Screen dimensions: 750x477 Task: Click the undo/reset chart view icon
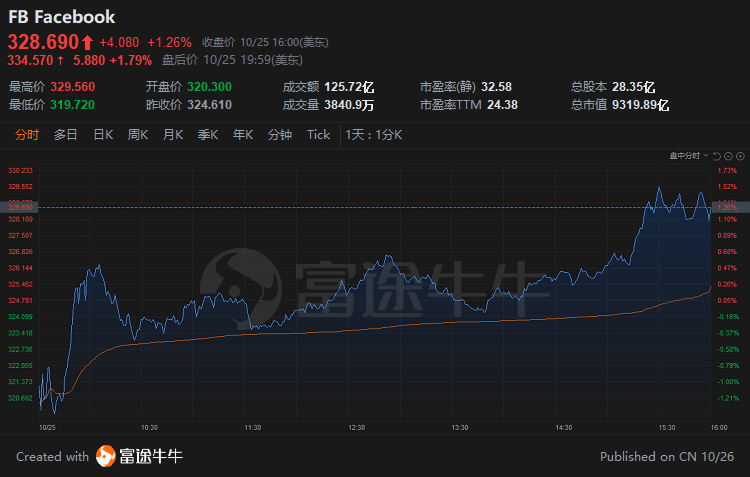pos(715,157)
